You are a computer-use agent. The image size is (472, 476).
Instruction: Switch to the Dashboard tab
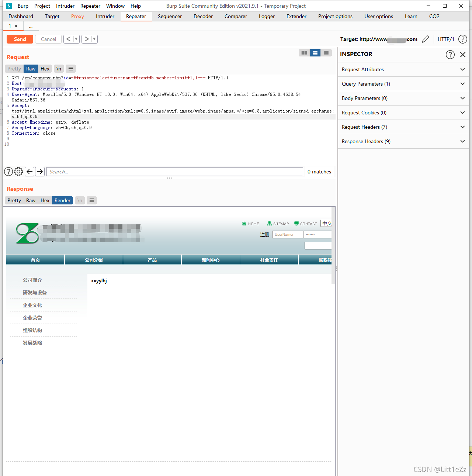point(21,16)
